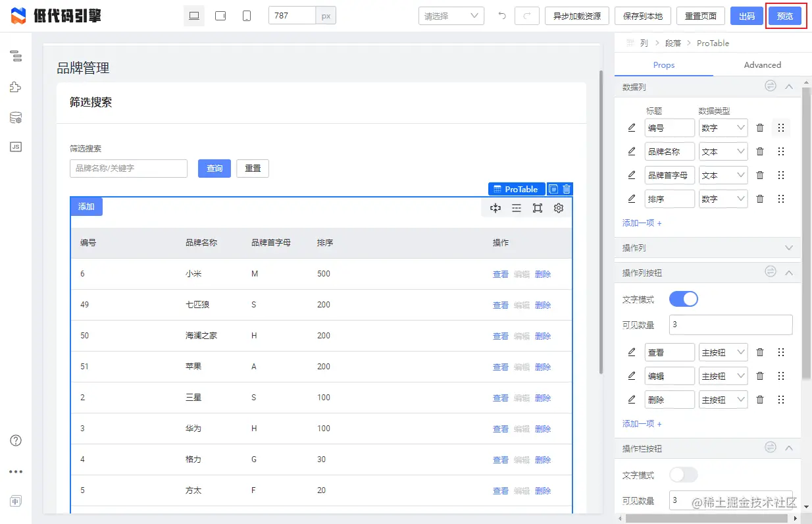Open the outline tree panel icon
Screen dimensions: 812x524
16,56
